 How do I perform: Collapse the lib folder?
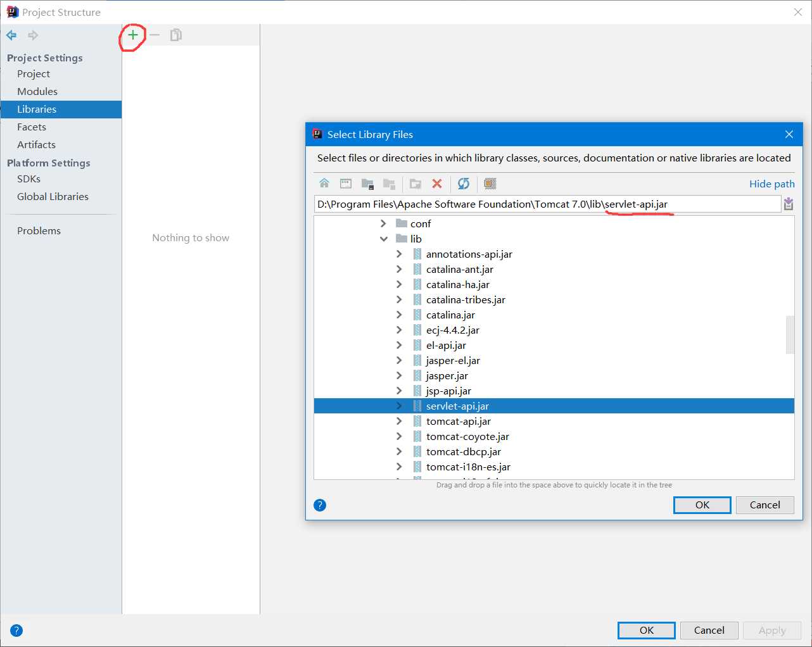[x=384, y=239]
